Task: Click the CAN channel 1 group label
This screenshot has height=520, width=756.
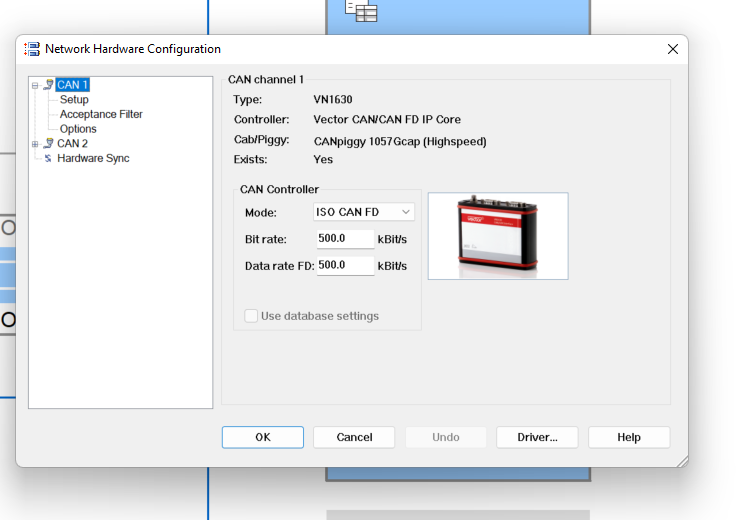Action: pos(266,80)
